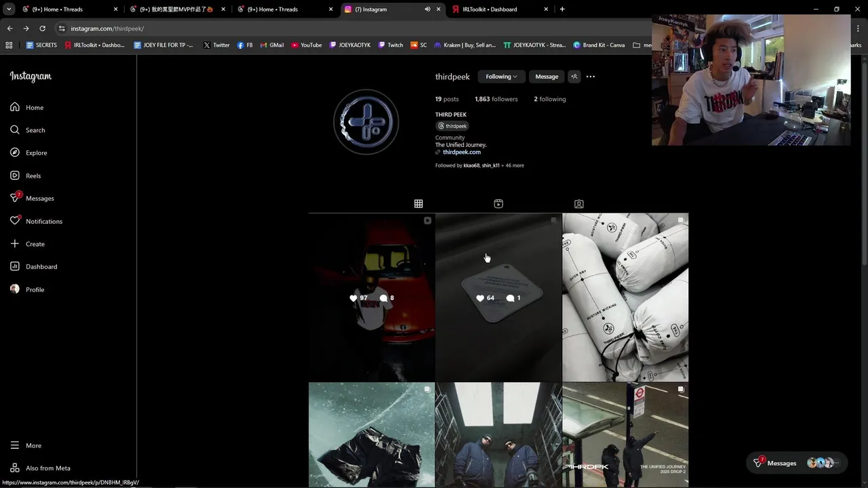Click the similar accounts suggestion icon
The height and width of the screenshot is (488, 868).
(x=574, y=77)
